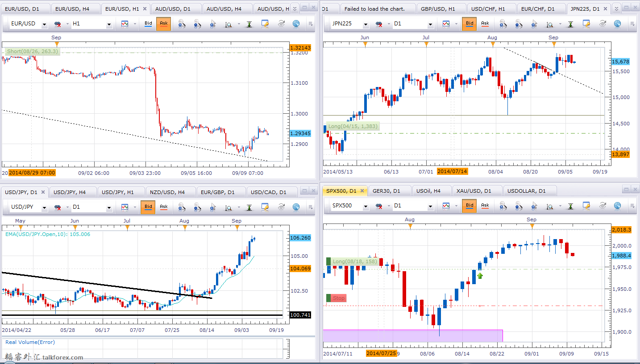Expand tab overflow chevron in JPN225 panel

pyautogui.click(x=616, y=8)
